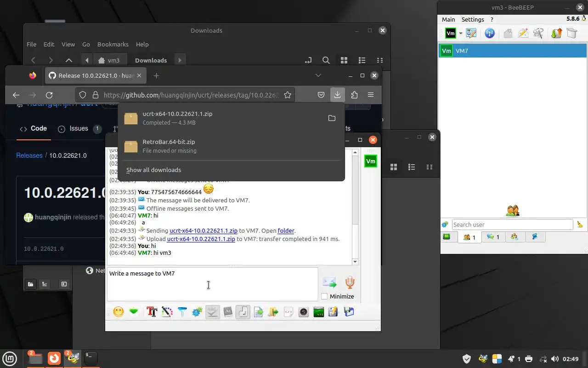The image size is (588, 368).
Task: Click the blue funnel filter messages icon
Action: point(182,312)
